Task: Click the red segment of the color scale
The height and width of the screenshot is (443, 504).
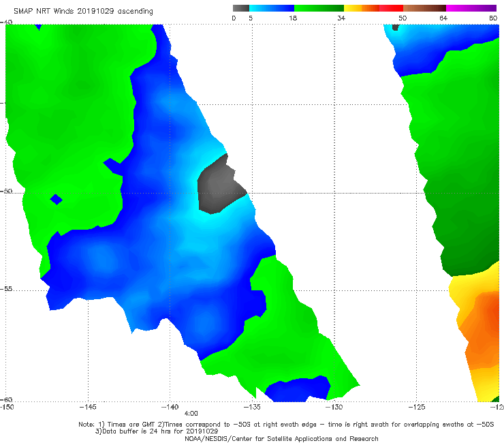Action: coord(391,8)
